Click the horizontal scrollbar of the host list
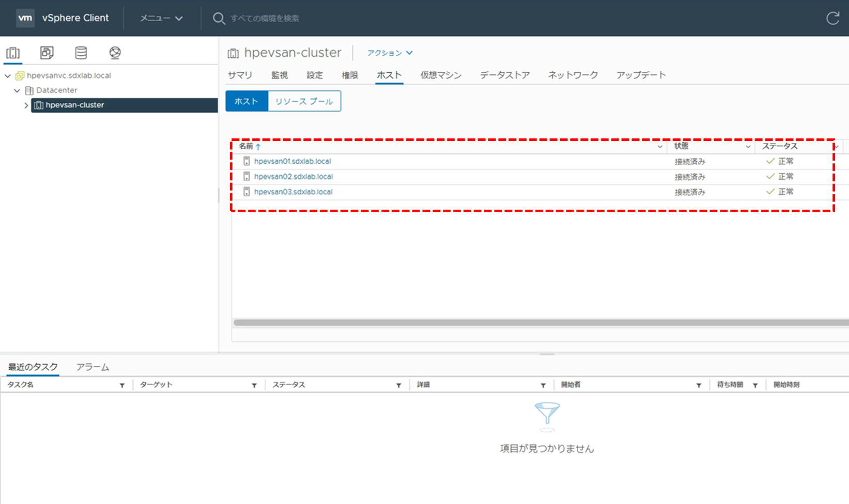The width and height of the screenshot is (849, 504). point(541,323)
